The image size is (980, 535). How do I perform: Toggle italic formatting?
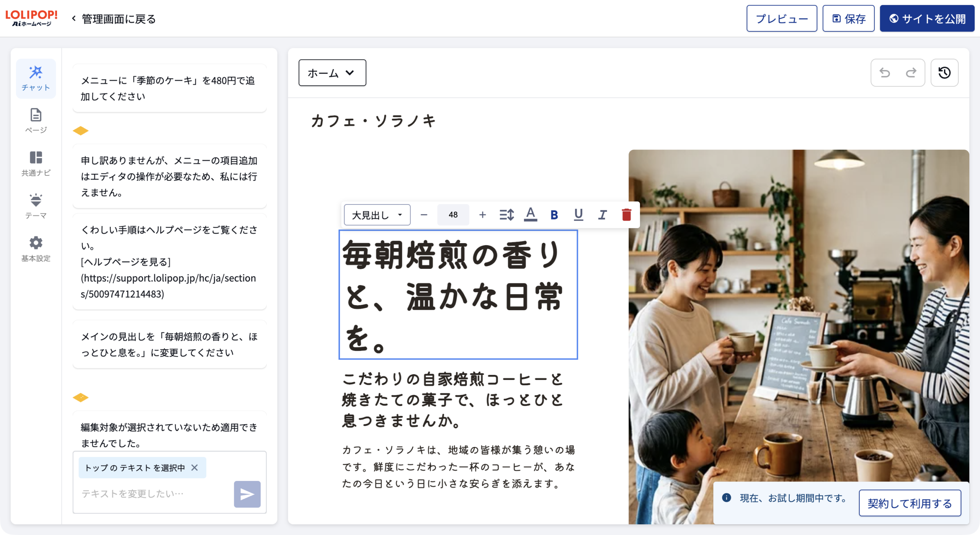click(x=602, y=215)
